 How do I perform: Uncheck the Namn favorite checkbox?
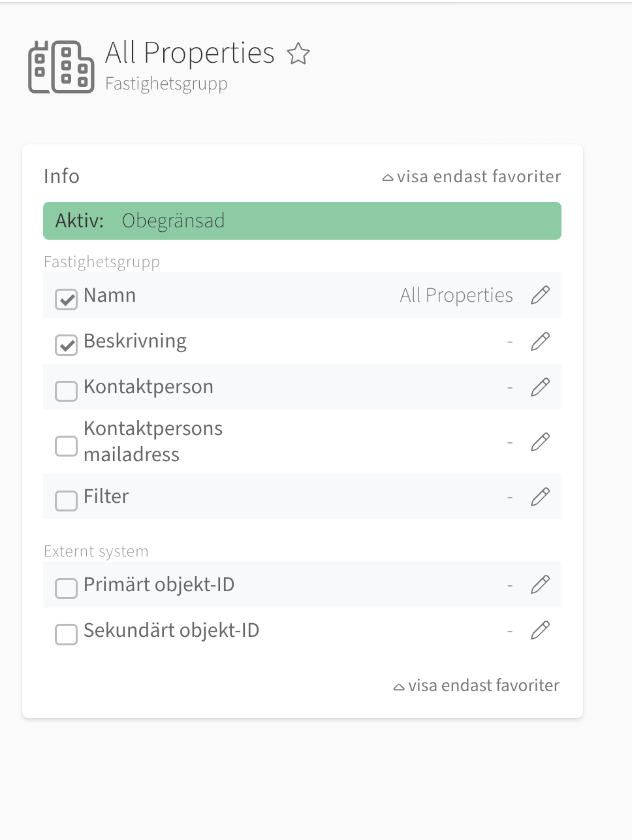click(x=66, y=299)
